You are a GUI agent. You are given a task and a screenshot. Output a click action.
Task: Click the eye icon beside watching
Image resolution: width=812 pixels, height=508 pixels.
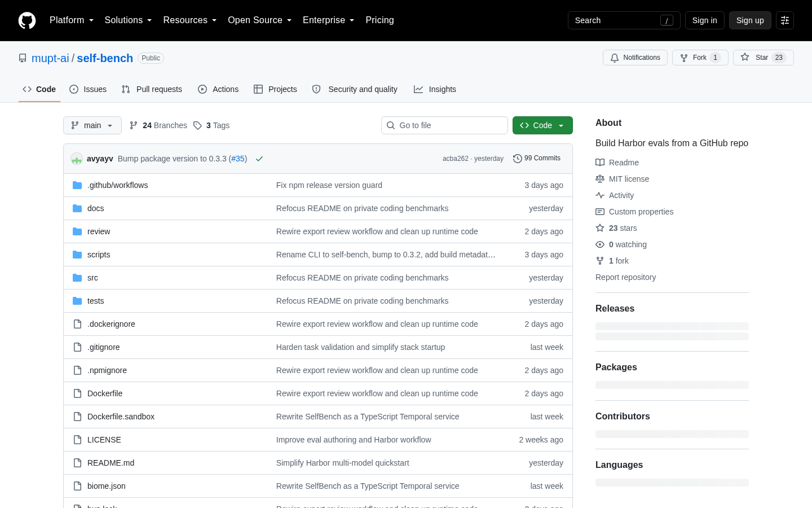[600, 244]
